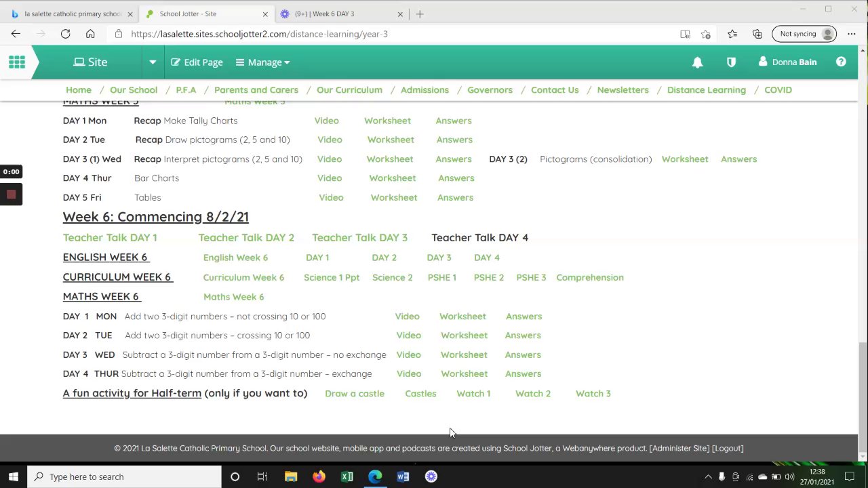Open Watch 2 link
The height and width of the screenshot is (488, 868).
533,394
